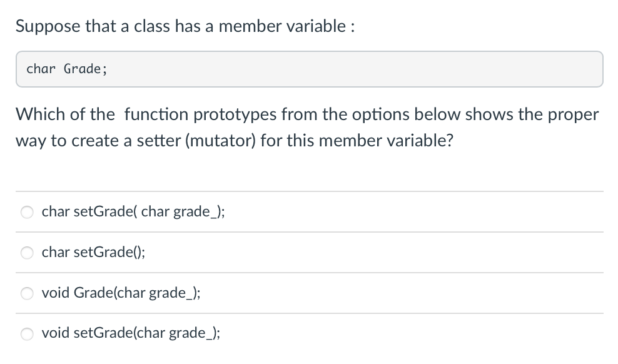
Task: Select radio button for 'void setGrade(char grade_);'
Action: 27,334
